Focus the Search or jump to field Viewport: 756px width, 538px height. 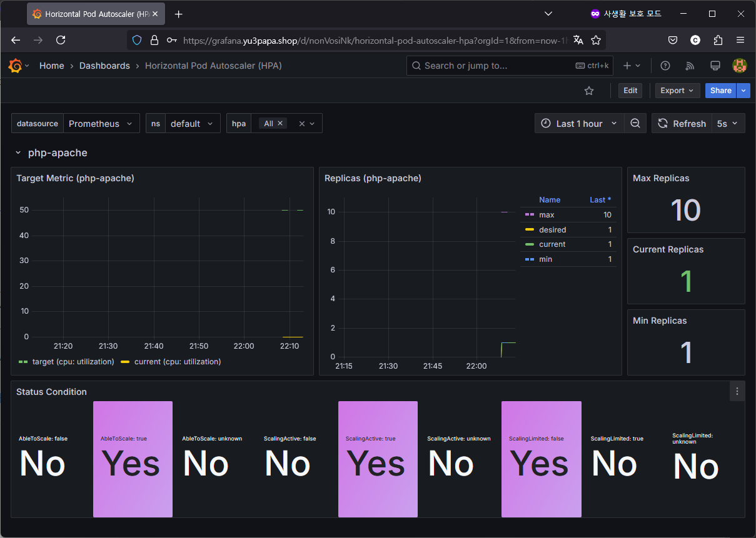click(511, 66)
